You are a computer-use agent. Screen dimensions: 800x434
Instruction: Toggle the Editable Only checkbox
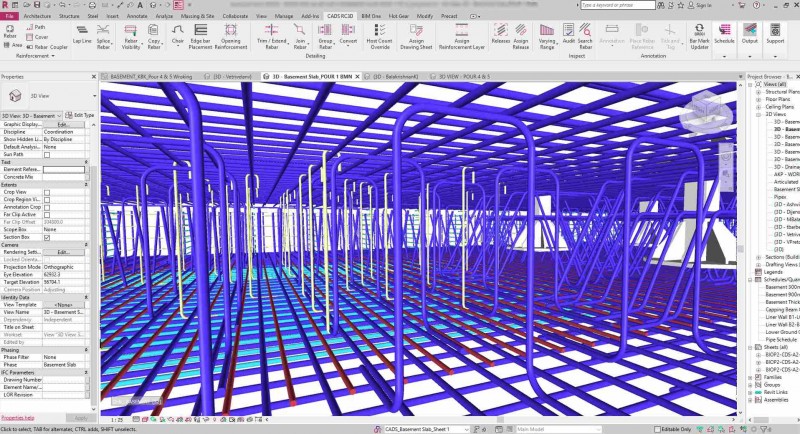(x=658, y=429)
